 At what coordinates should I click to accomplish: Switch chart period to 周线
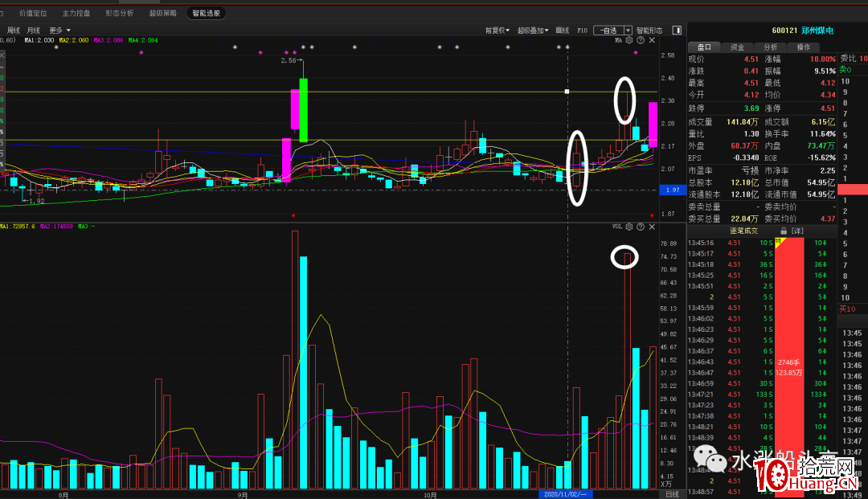pos(14,31)
